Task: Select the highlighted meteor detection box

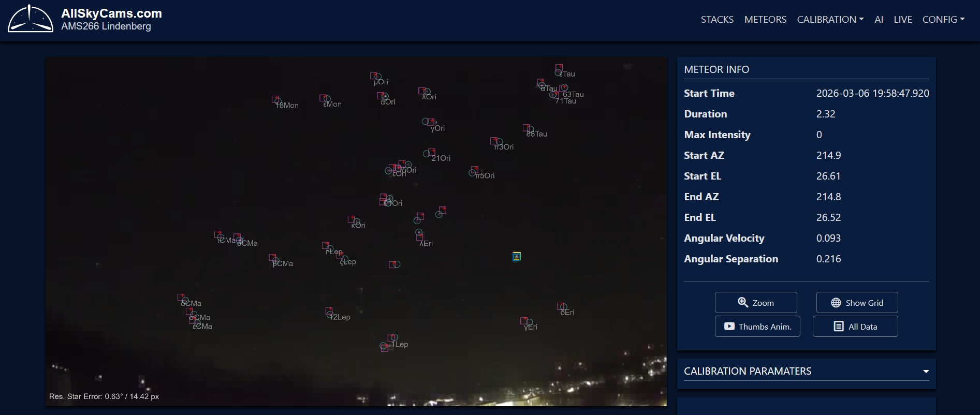Action: [x=516, y=257]
